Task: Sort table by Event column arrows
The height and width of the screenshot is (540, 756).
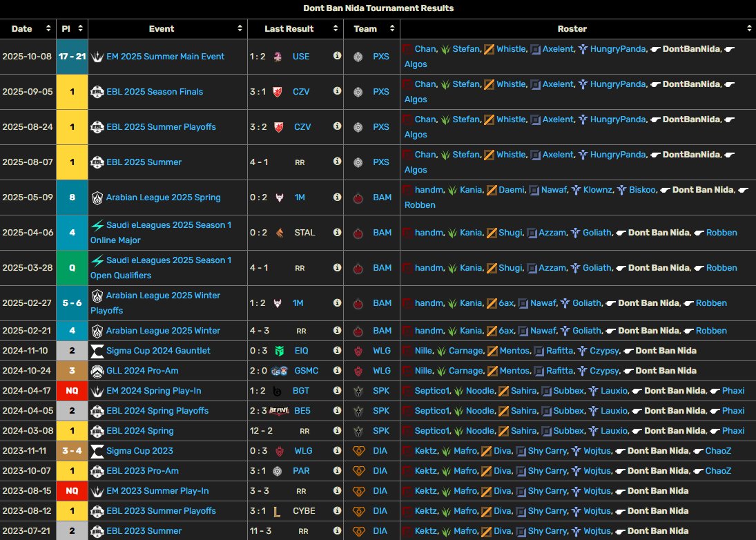Action: point(240,28)
